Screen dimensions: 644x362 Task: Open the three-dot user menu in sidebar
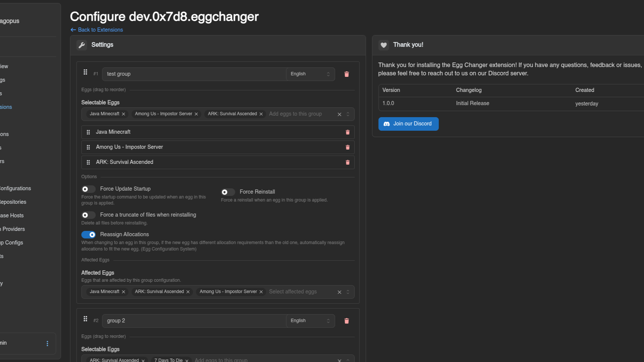click(47, 344)
